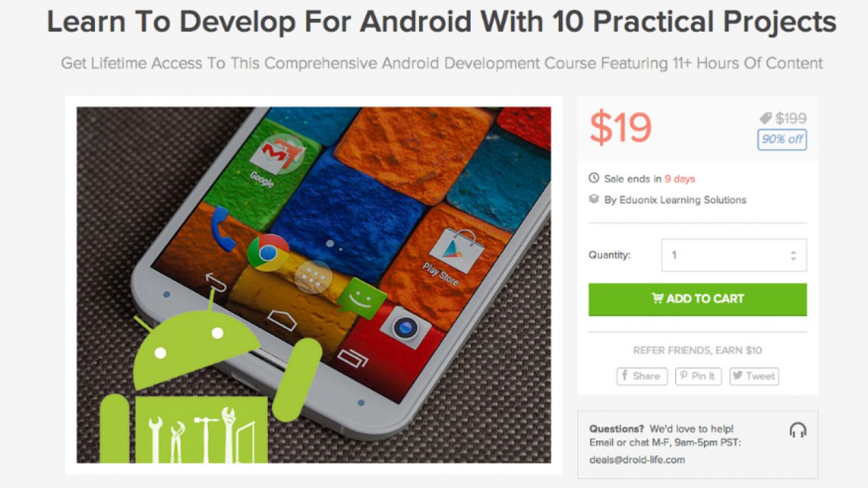Click the Facebook icon in Share button
Viewport: 868px width, 488px height.
625,376
